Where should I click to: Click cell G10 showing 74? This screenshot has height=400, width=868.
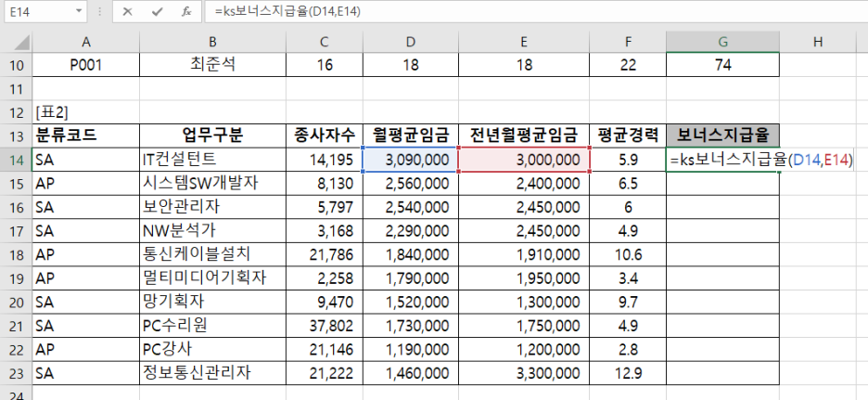723,65
